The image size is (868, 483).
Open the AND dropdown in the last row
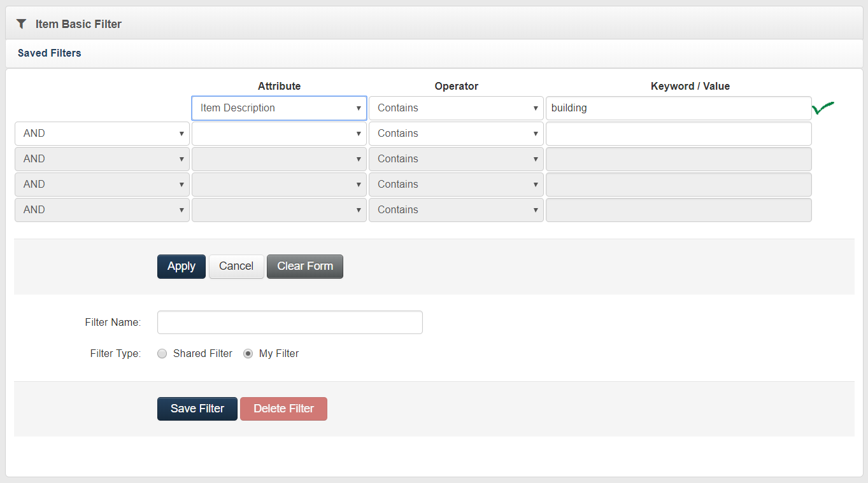102,209
